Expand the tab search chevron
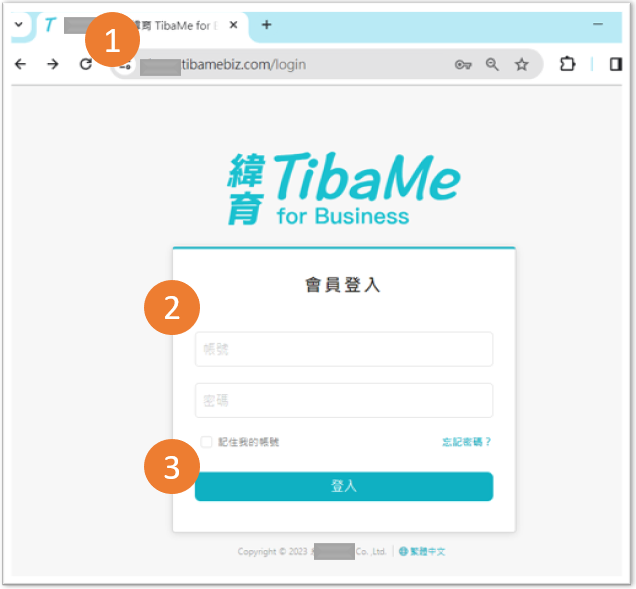The image size is (636, 589). coord(18,25)
